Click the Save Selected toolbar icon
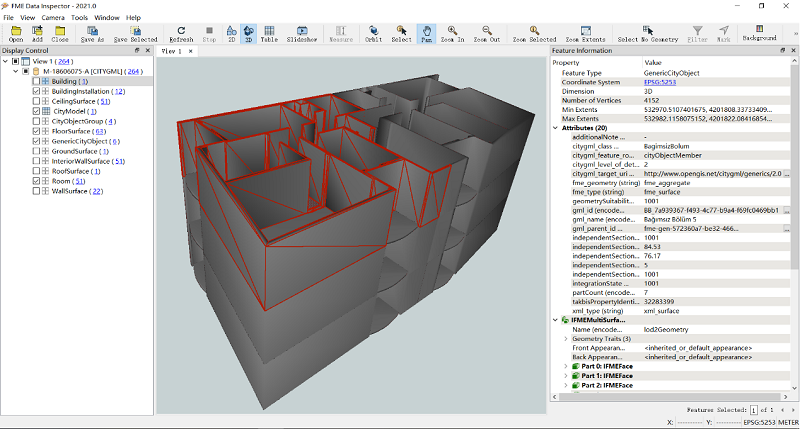Viewport: 800px width, 429px height. coord(135,34)
